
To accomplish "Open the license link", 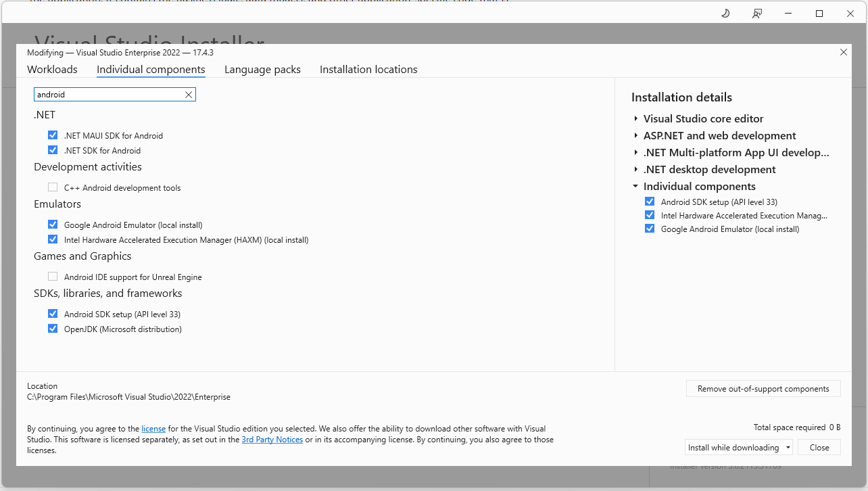I will tap(153, 429).
